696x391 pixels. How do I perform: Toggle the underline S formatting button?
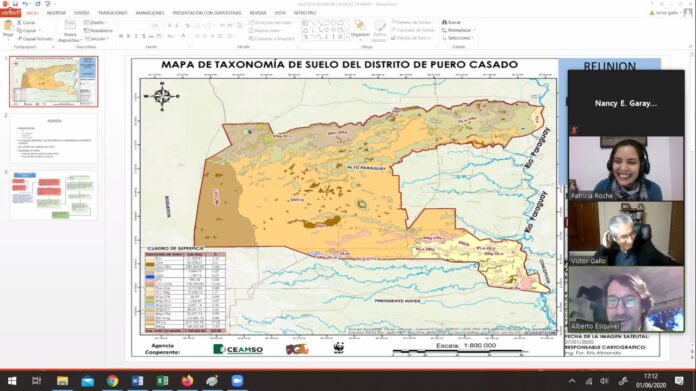136,36
